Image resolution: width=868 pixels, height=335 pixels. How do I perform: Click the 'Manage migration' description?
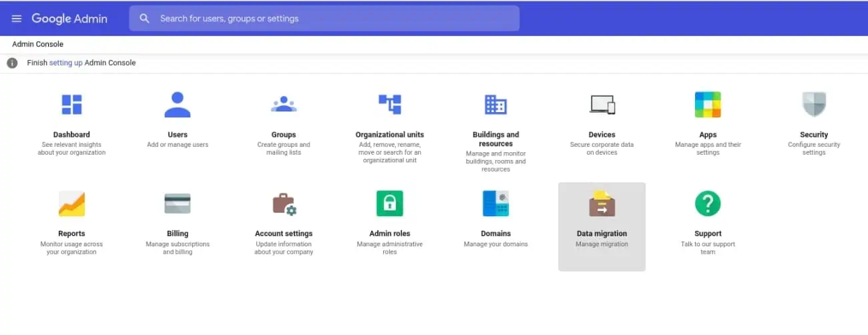pos(602,244)
